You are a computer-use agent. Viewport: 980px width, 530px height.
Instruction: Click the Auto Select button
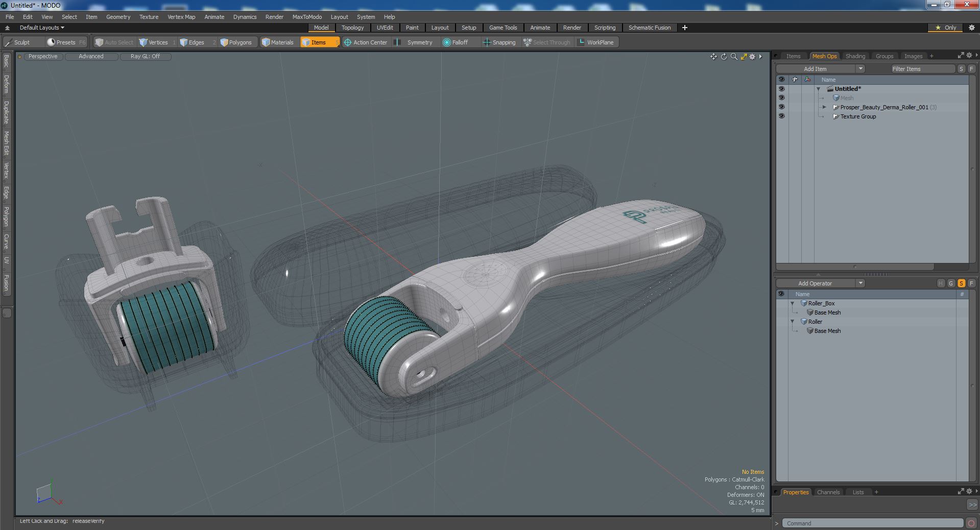click(114, 42)
